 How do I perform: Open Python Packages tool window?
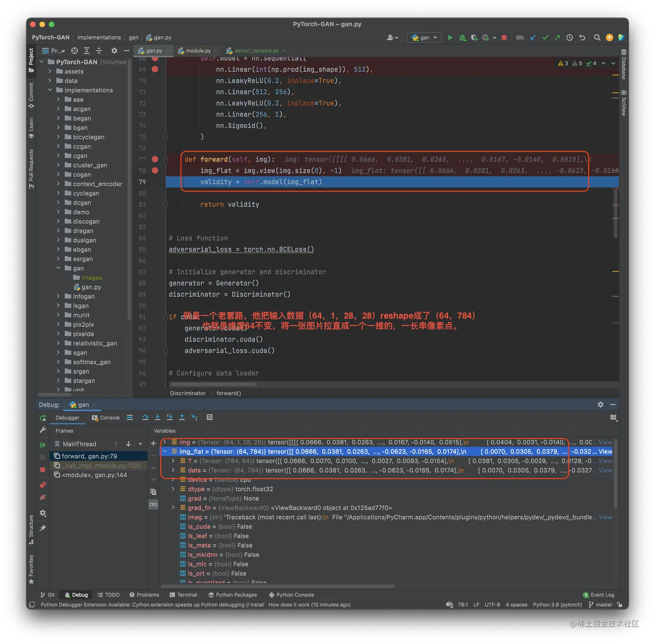pyautogui.click(x=233, y=595)
